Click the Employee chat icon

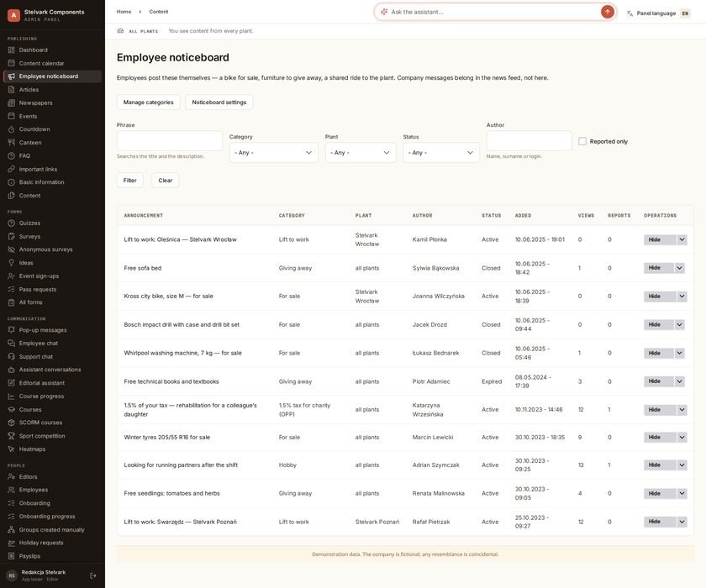pyautogui.click(x=11, y=344)
